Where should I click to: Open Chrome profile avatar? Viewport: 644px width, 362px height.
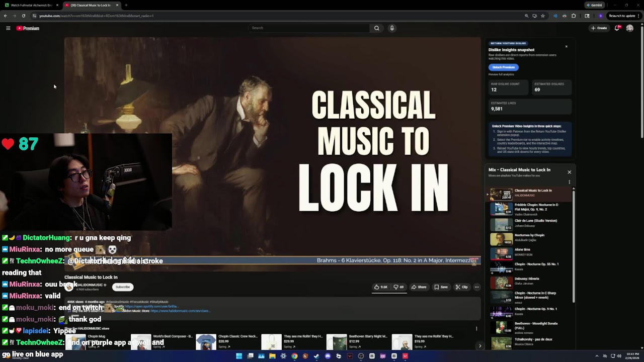pos(600,16)
